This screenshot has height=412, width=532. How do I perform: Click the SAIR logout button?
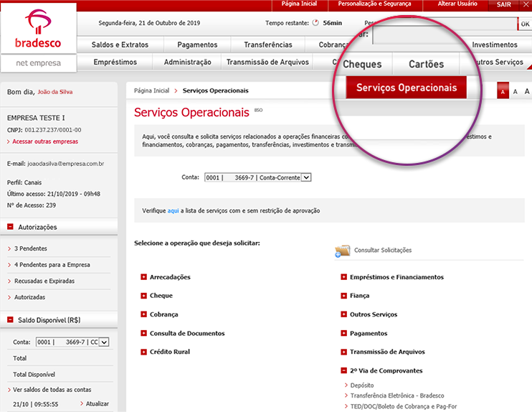(503, 4)
